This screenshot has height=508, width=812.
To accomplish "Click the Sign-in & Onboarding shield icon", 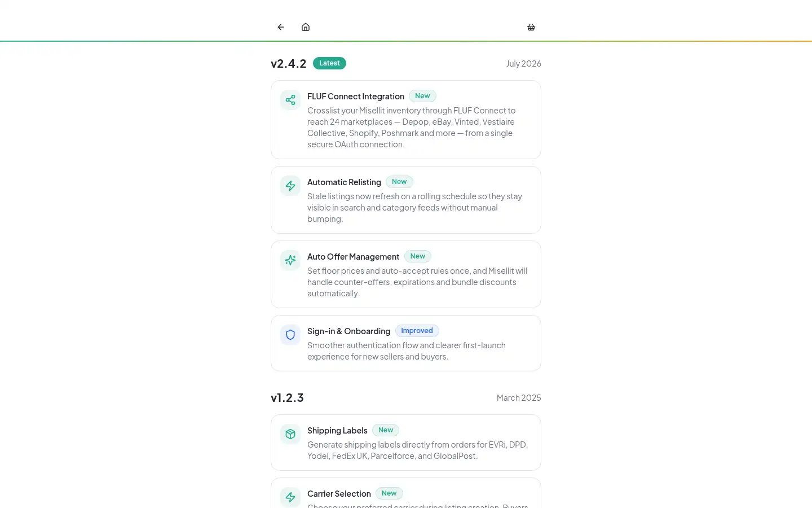I will coord(290,335).
